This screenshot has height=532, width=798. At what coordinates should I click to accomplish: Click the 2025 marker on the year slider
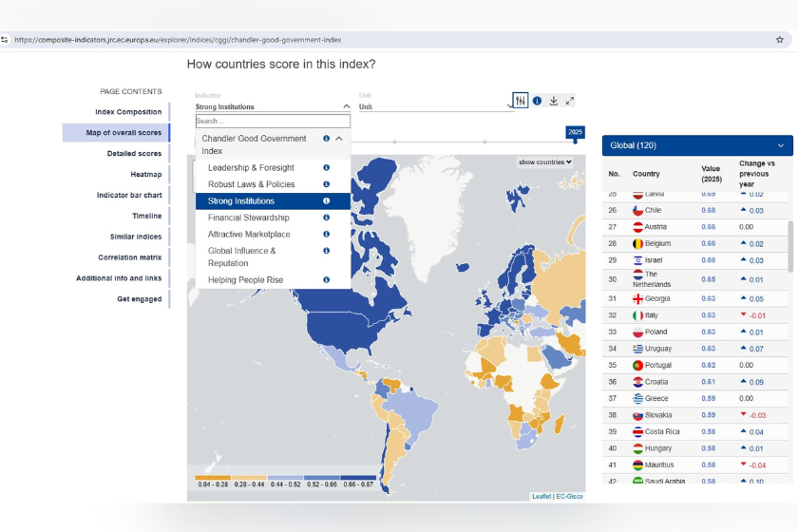point(575,142)
